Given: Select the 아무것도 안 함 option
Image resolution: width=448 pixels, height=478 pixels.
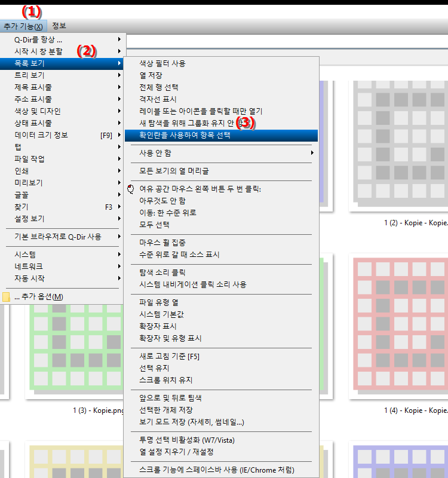Looking at the screenshot, I should [x=221, y=201].
